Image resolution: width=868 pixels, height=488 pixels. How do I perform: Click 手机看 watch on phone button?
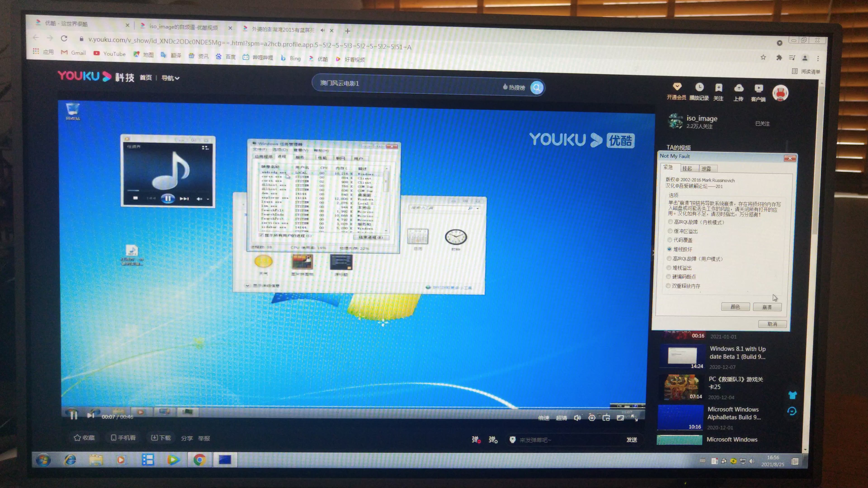(x=123, y=438)
